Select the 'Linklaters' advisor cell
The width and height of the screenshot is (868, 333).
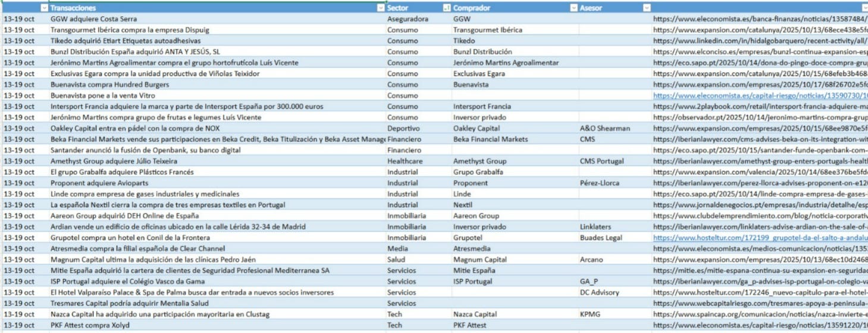[x=615, y=227]
